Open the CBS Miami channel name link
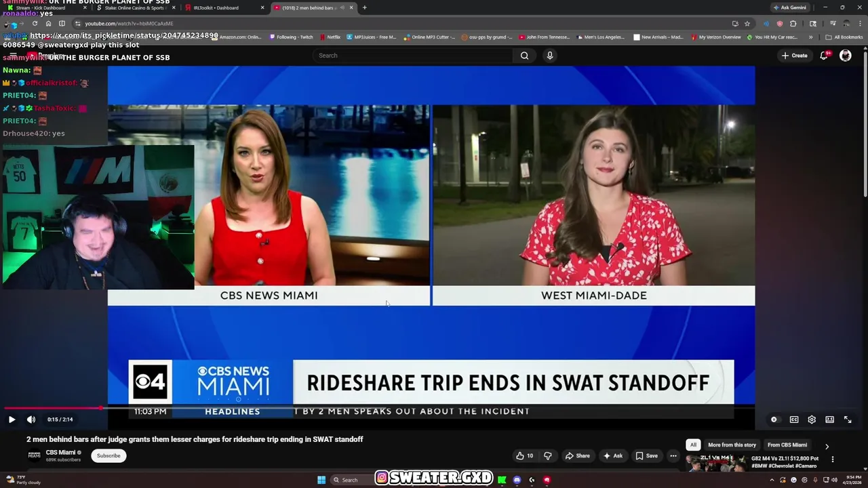 point(60,452)
